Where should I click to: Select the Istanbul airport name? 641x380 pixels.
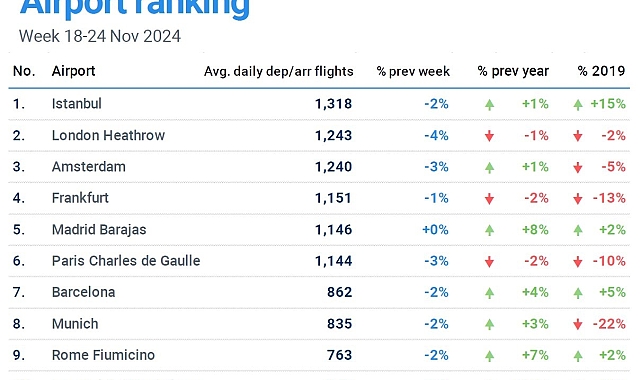click(x=76, y=104)
